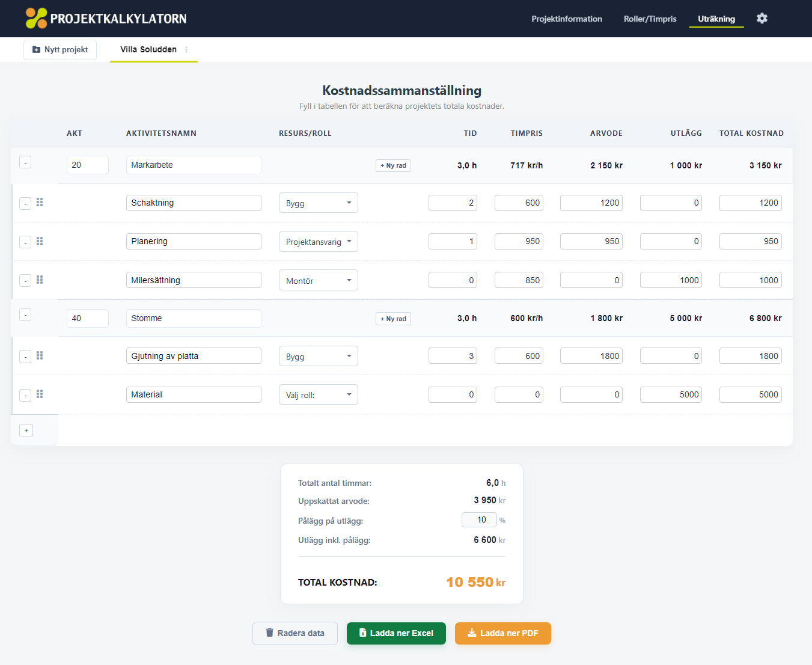812x665 pixels.
Task: Switch to Projektinformation tab
Action: point(566,19)
